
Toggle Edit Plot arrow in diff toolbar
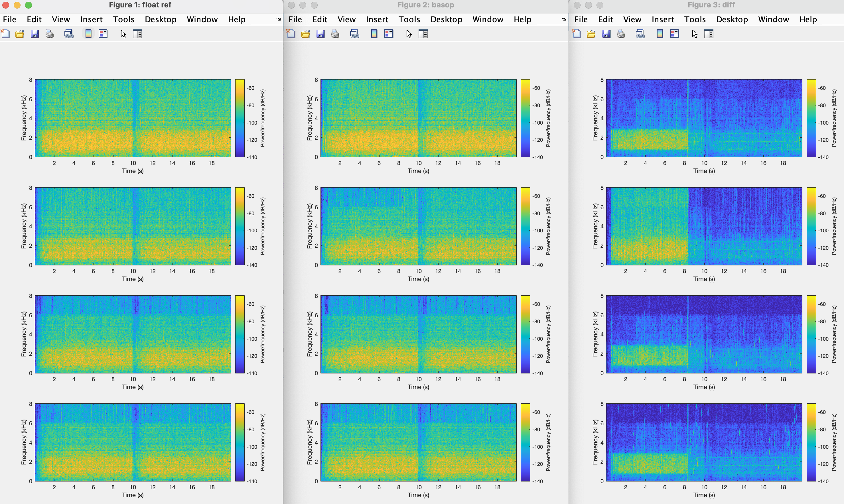click(x=695, y=34)
